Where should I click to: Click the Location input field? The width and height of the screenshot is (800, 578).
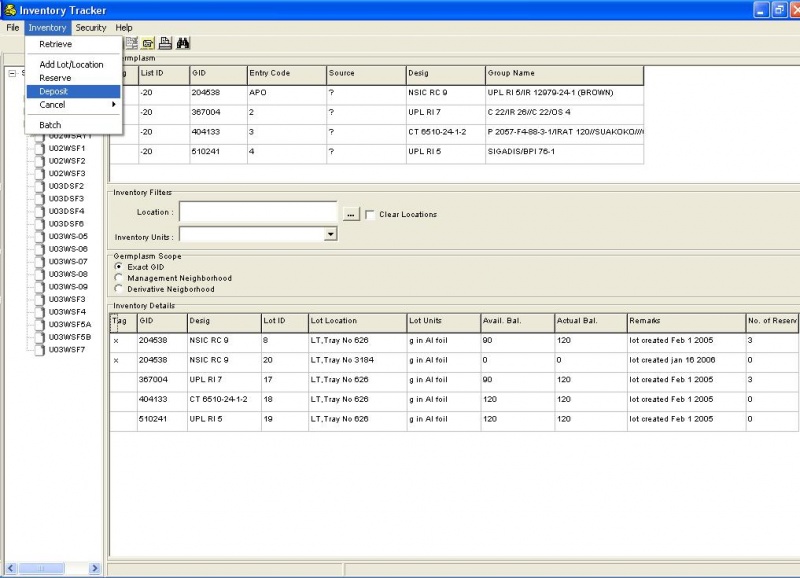[258, 212]
